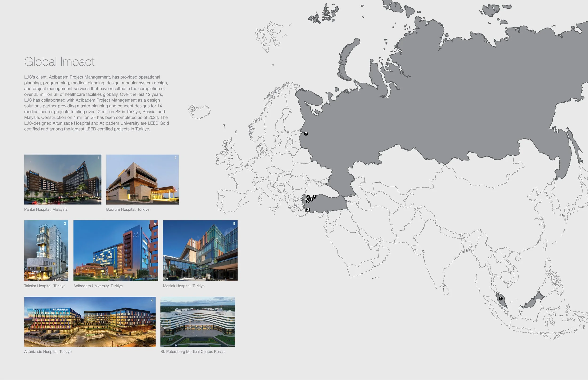The width and height of the screenshot is (588, 380).
Task: Click map marker 5 in Türkiye
Action: (x=314, y=197)
